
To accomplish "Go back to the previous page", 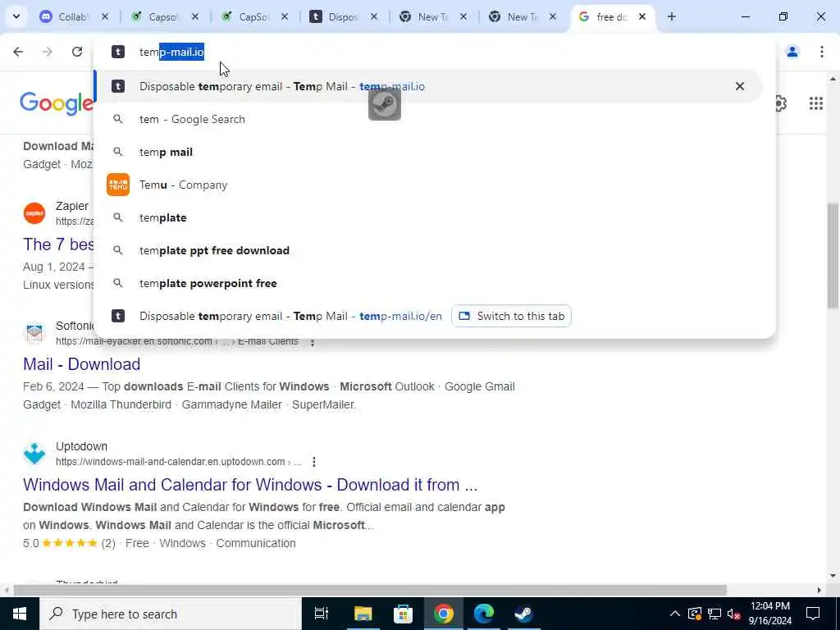I will pyautogui.click(x=18, y=52).
